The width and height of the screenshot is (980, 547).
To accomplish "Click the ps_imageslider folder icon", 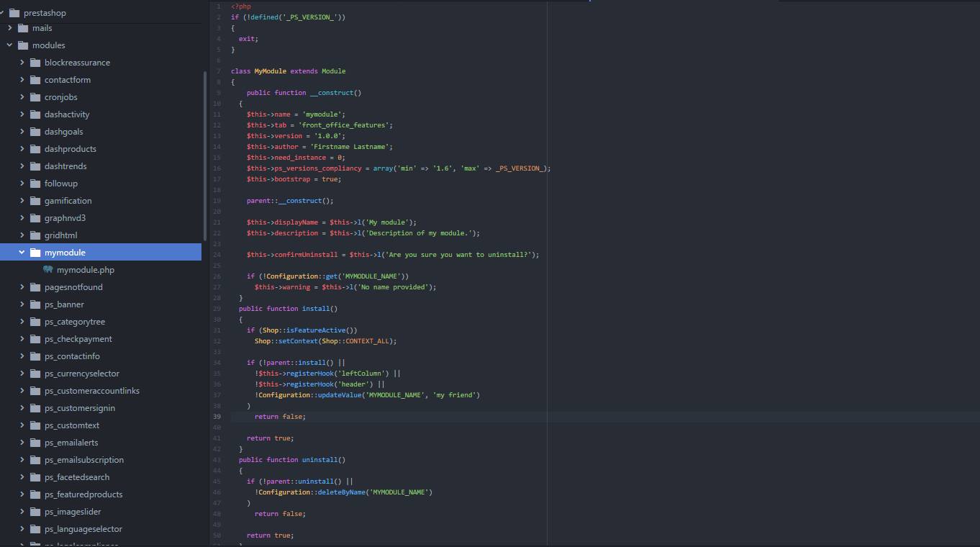I will (35, 512).
